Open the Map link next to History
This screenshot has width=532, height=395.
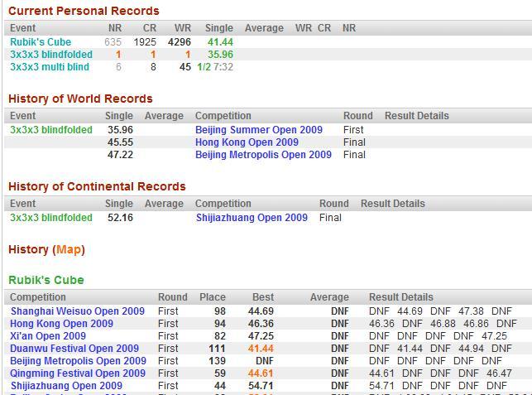click(69, 249)
